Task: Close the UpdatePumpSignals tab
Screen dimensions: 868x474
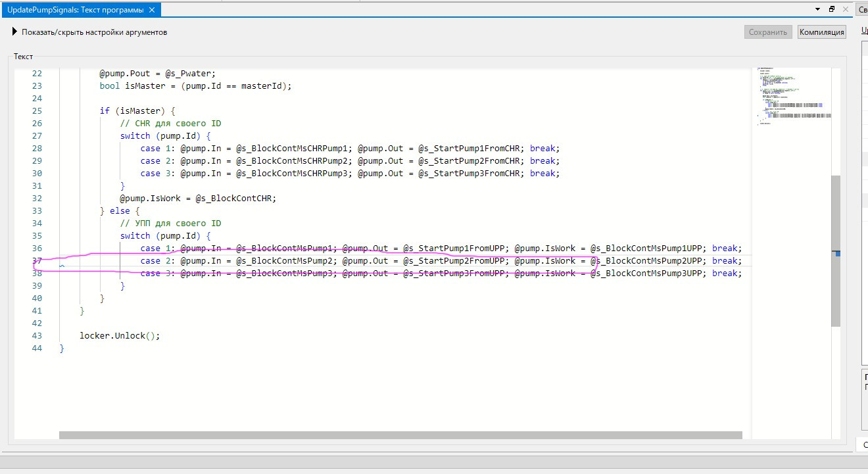Action: tap(152, 10)
